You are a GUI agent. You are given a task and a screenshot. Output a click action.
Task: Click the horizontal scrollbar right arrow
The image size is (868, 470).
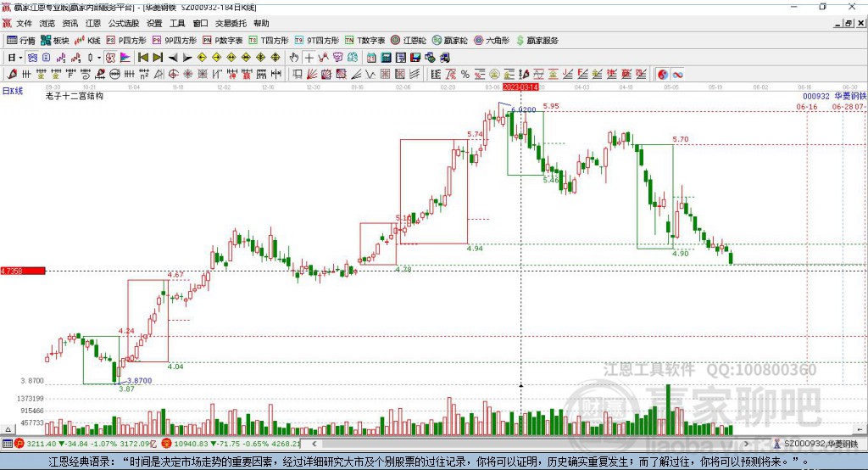point(746,444)
